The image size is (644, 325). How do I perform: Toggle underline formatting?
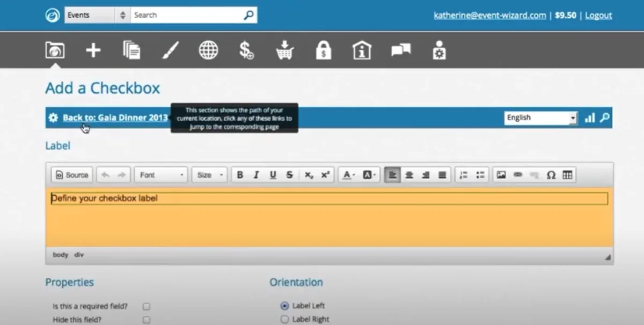click(273, 175)
